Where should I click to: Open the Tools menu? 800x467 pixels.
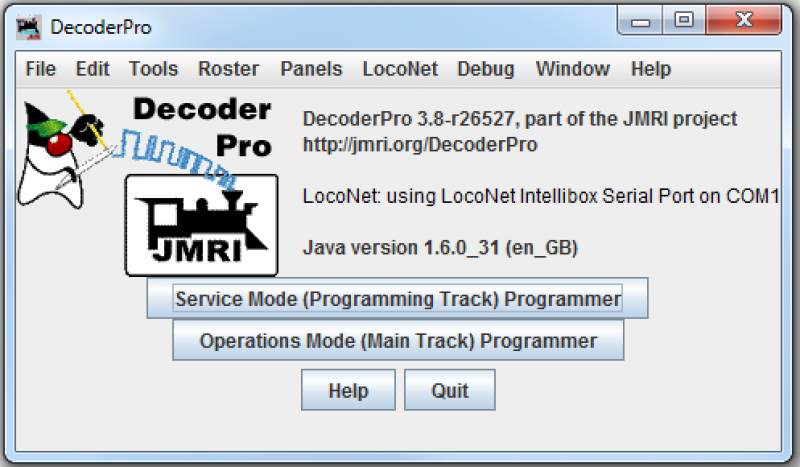point(153,69)
